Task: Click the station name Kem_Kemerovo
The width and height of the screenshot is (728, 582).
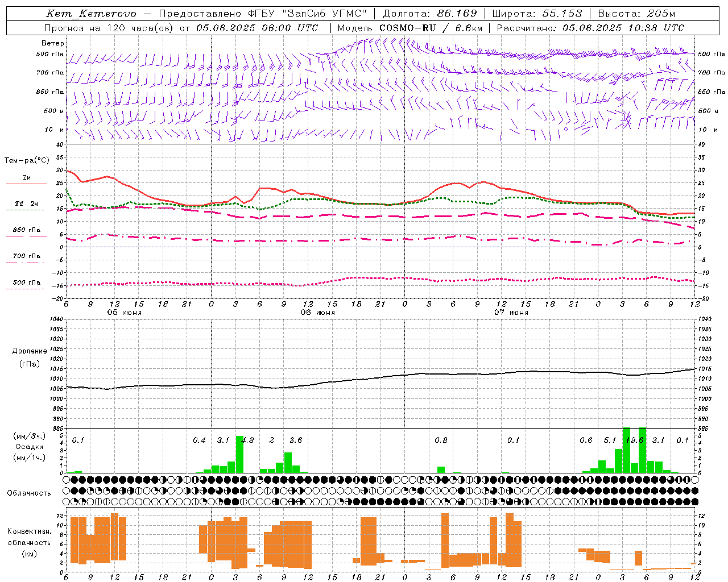Action: pyautogui.click(x=92, y=14)
